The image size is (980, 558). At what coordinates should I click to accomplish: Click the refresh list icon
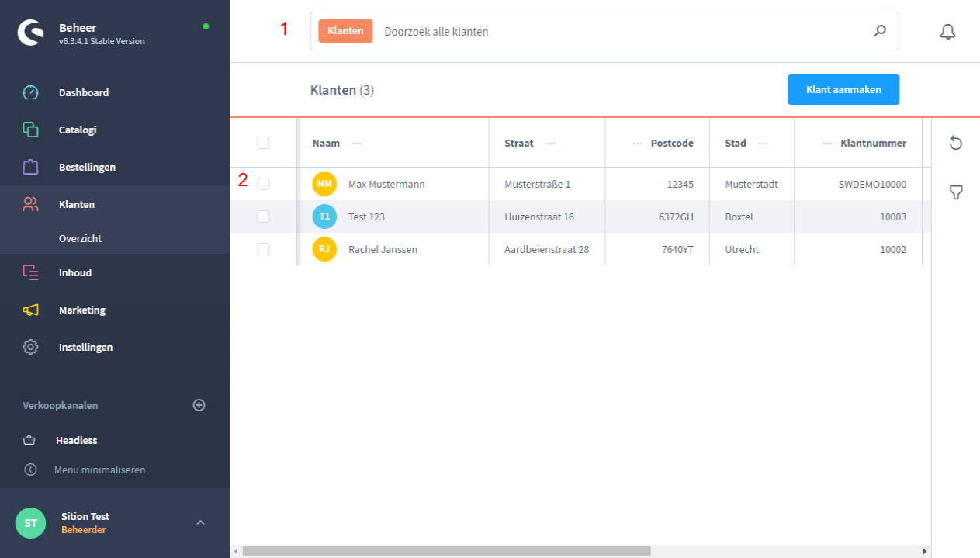tap(956, 143)
